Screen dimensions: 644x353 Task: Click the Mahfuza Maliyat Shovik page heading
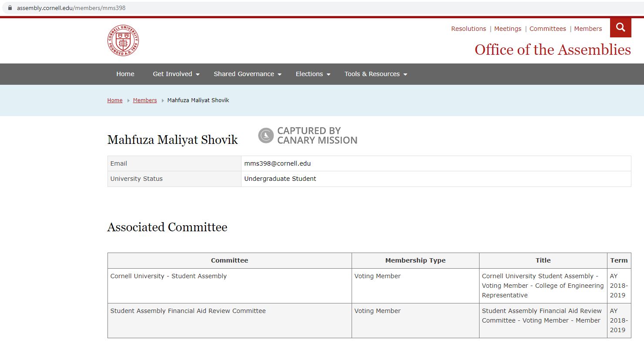point(173,140)
